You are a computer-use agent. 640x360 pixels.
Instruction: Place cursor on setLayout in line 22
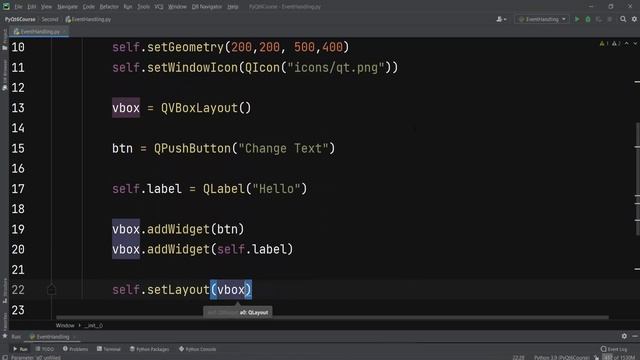pos(178,289)
